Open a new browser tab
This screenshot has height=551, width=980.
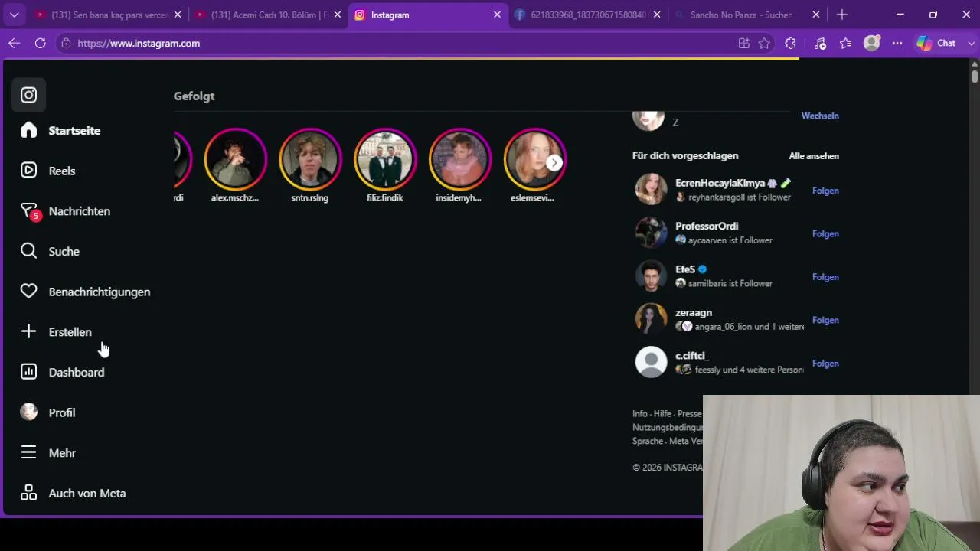coord(842,15)
